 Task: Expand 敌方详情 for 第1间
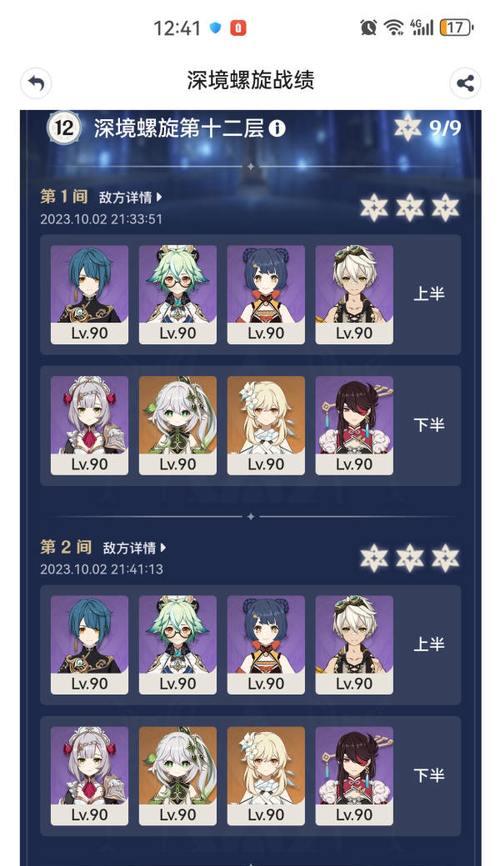pos(130,197)
